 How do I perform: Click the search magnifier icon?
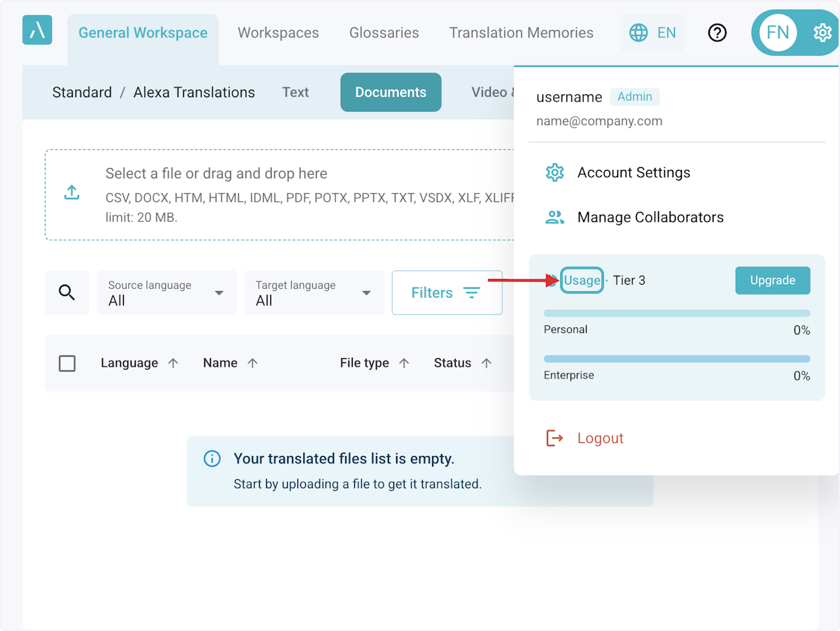pos(67,292)
